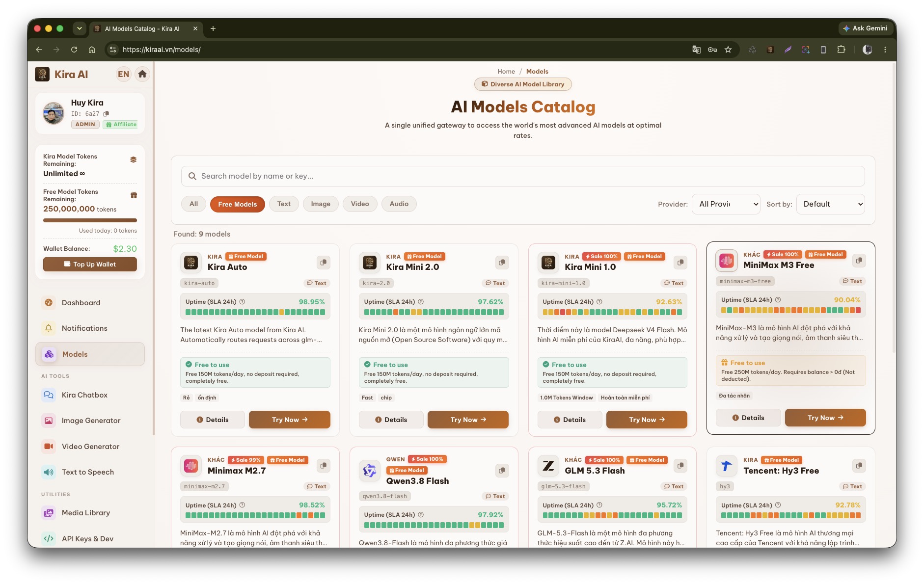Switch language with the EN toggle
Screen dimensions: 924x584
pos(123,74)
